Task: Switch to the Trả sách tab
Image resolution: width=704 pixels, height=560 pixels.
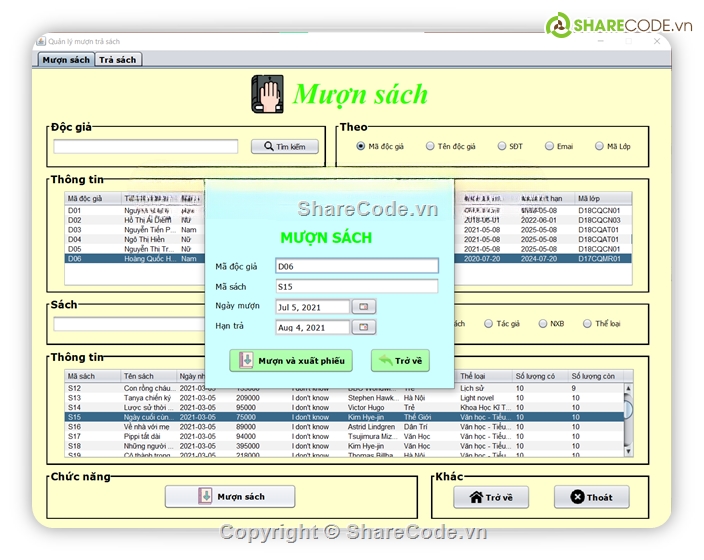Action: 118,60
